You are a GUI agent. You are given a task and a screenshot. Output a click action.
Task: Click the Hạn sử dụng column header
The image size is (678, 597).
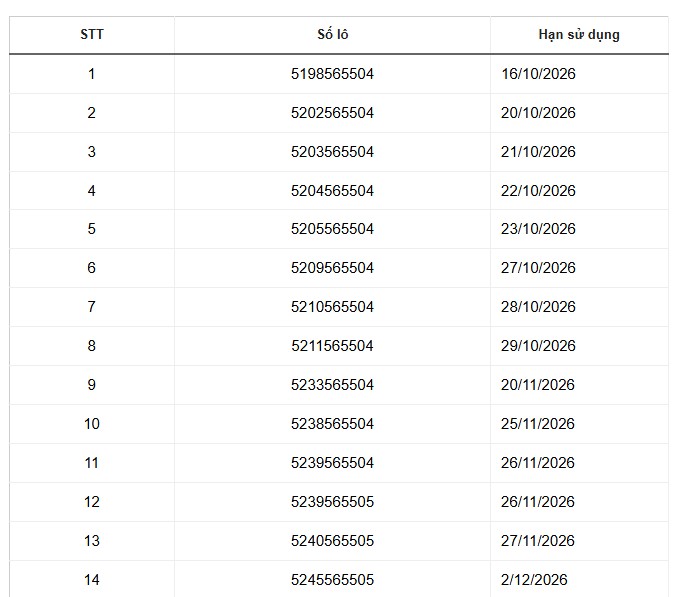(x=579, y=35)
